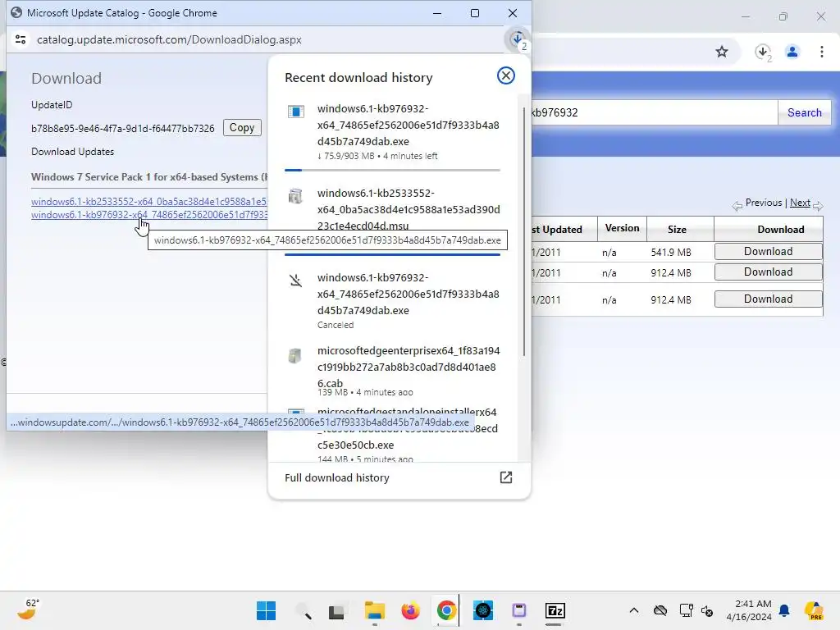Open downloads icon in background Chrome window toolbar
This screenshot has width=840, height=630.
pos(763,52)
